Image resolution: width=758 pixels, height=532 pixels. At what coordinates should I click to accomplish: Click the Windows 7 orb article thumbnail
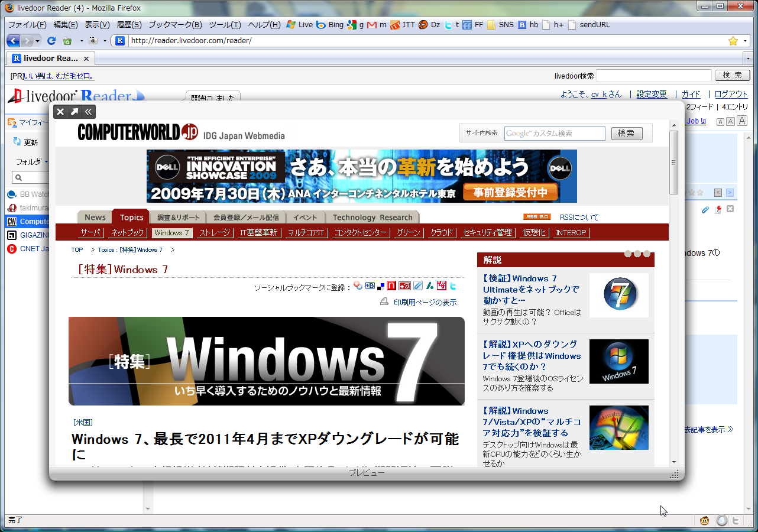(619, 294)
